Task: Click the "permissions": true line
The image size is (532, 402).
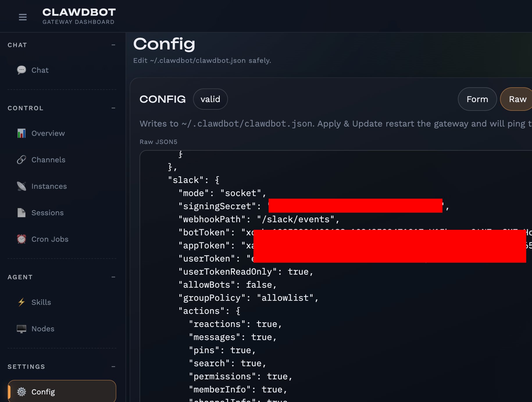Action: point(241,376)
